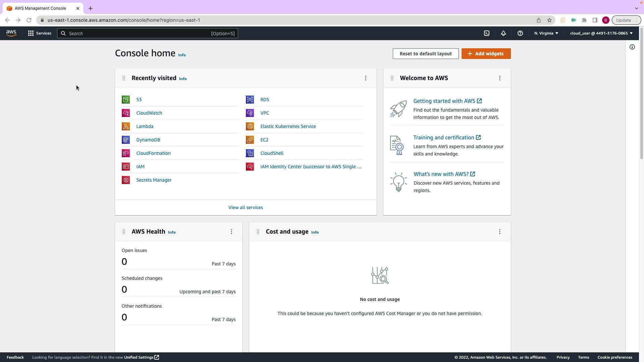Click the EC2 service icon
Viewport: 644px width, 362px height.
click(250, 140)
